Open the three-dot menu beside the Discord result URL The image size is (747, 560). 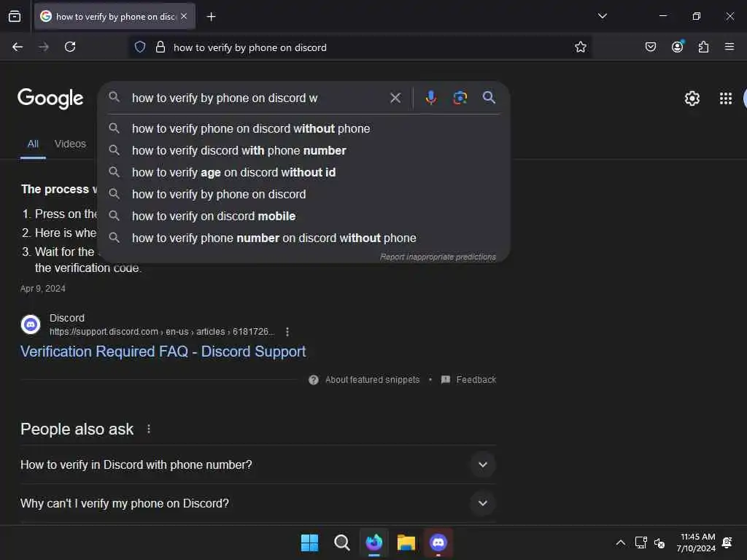pyautogui.click(x=287, y=332)
